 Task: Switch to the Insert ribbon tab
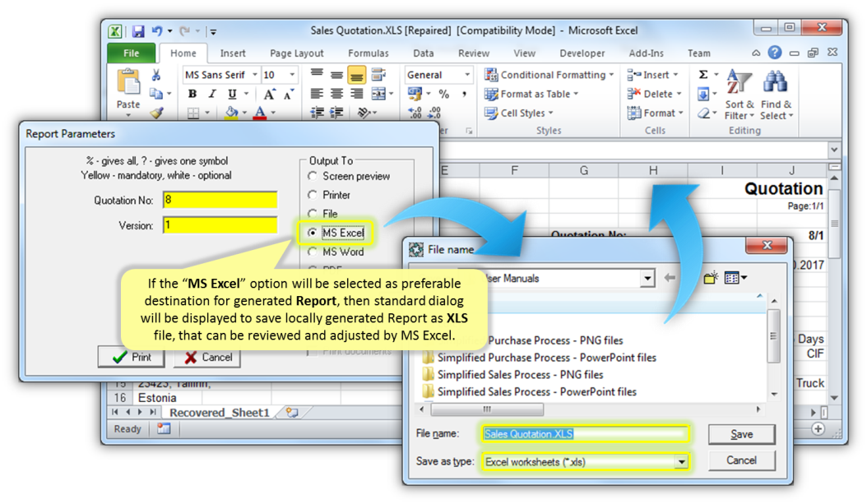233,53
